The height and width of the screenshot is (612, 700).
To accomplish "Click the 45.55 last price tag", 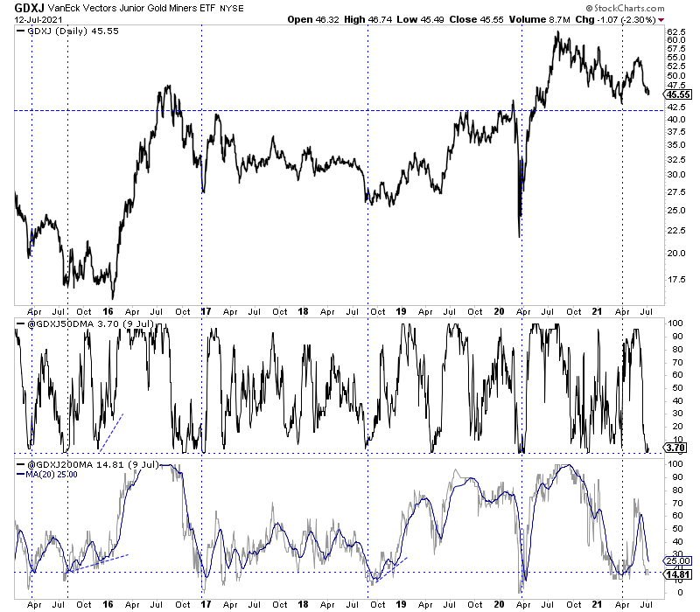I will (x=679, y=94).
